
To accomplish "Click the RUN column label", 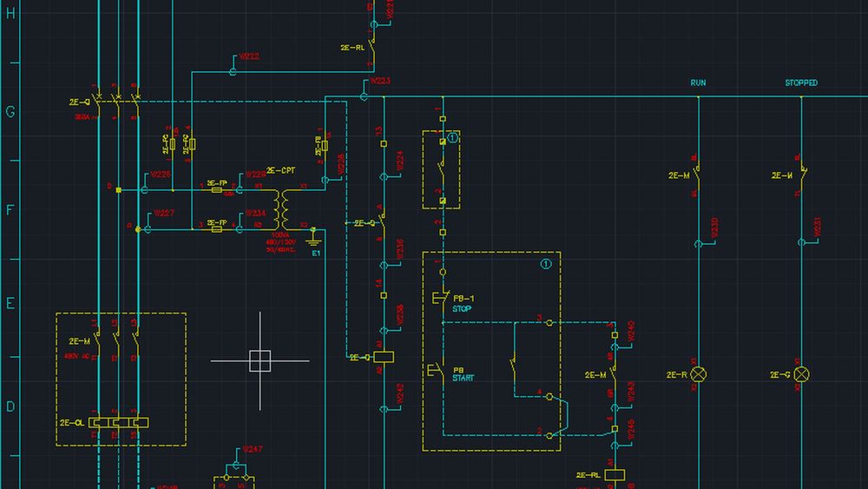I will tap(698, 83).
